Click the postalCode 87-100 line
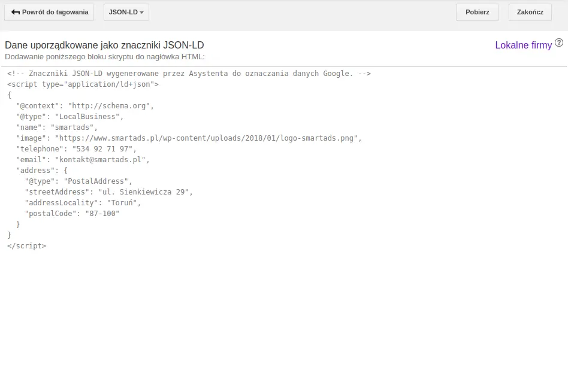Image resolution: width=568 pixels, height=392 pixels. (72, 214)
